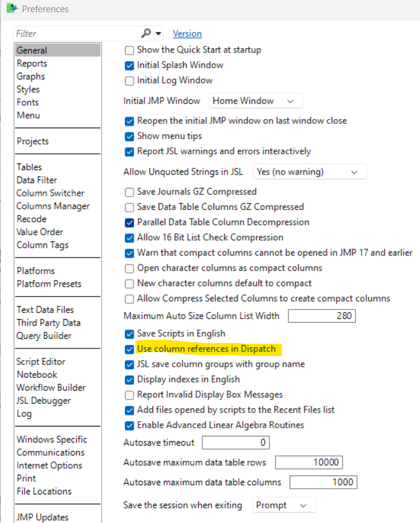420x523 pixels.
Task: Select Value Order category
Action: point(40,232)
